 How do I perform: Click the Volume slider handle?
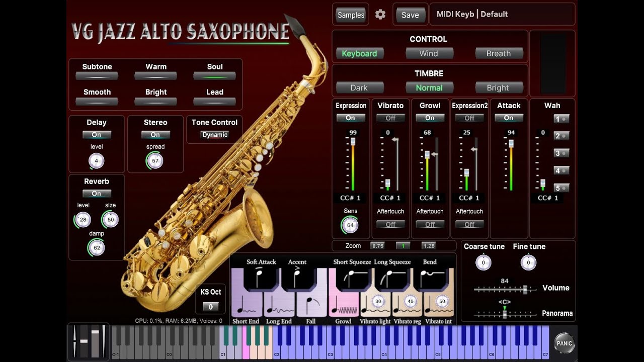525,290
